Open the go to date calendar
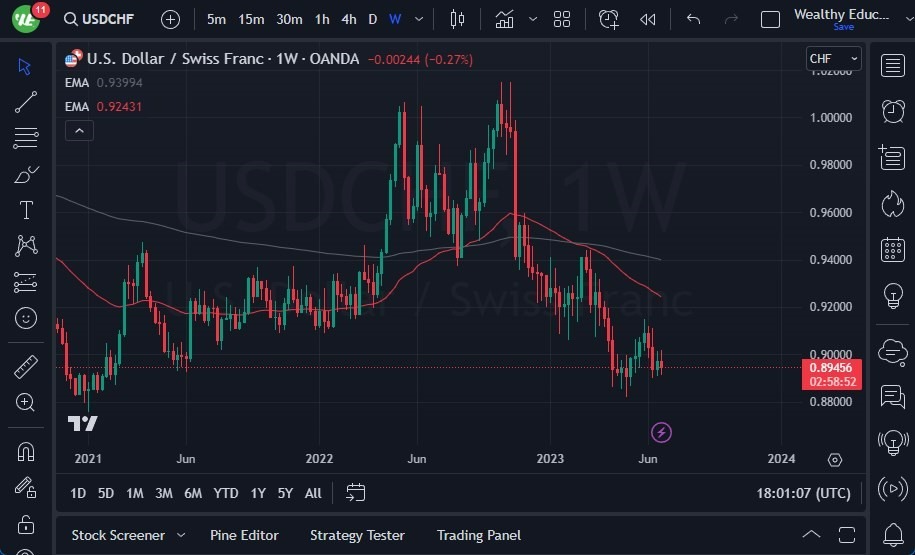 click(355, 493)
